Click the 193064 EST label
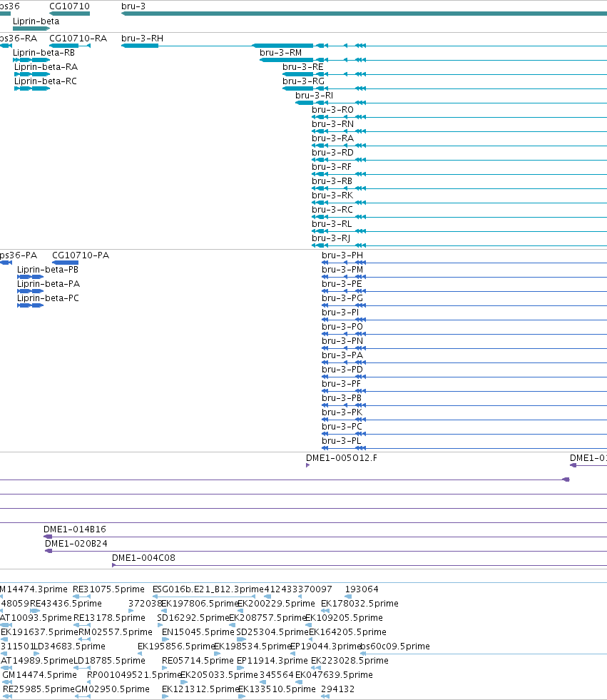This screenshot has height=700, width=607. click(362, 589)
